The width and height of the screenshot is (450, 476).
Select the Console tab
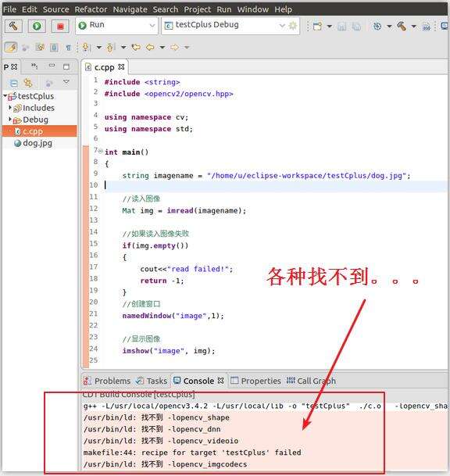click(x=194, y=381)
